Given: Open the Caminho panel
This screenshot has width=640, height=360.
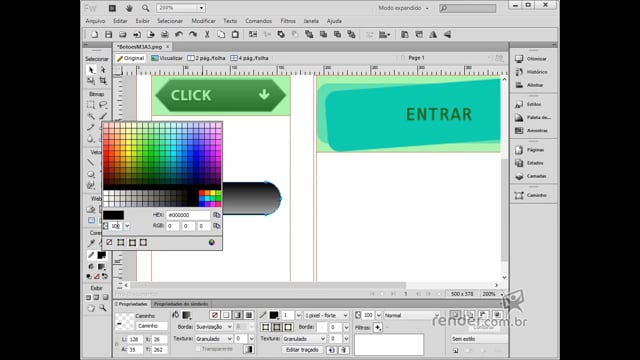Looking at the screenshot, I should [530, 195].
